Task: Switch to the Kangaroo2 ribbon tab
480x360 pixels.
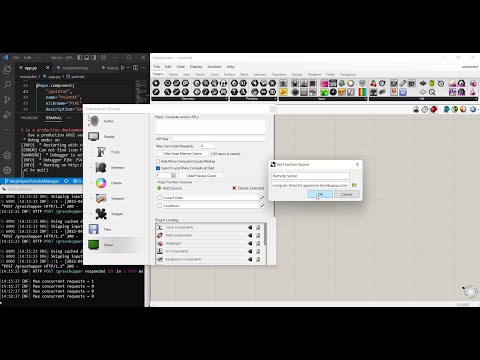Action: tap(348, 74)
